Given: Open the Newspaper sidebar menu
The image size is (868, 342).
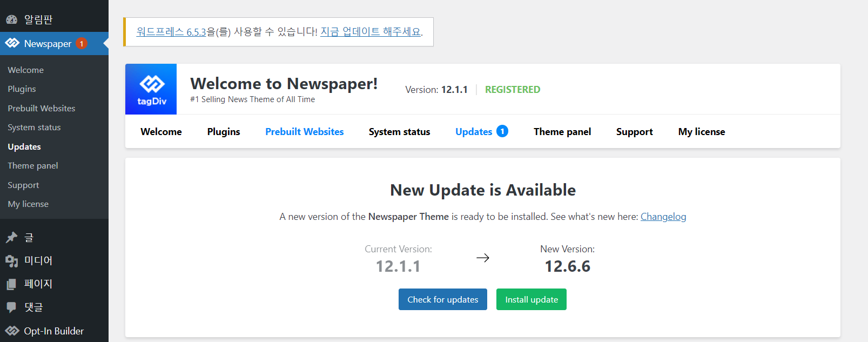Looking at the screenshot, I should coord(54,43).
